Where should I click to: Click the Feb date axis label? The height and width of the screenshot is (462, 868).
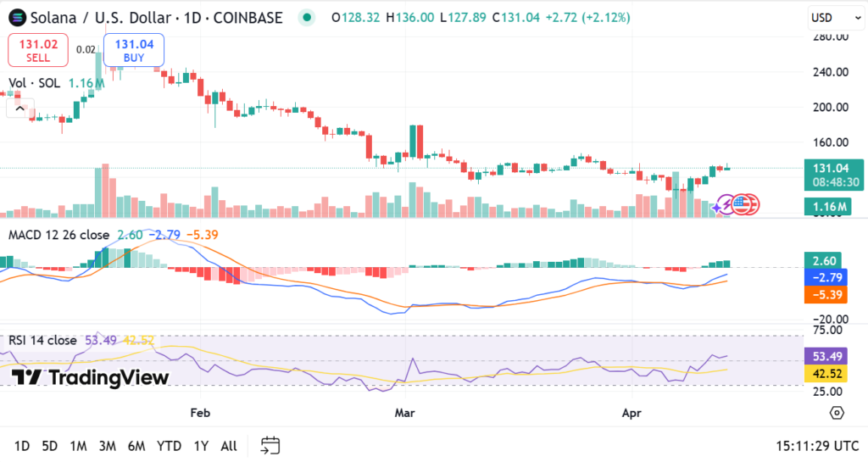point(200,413)
